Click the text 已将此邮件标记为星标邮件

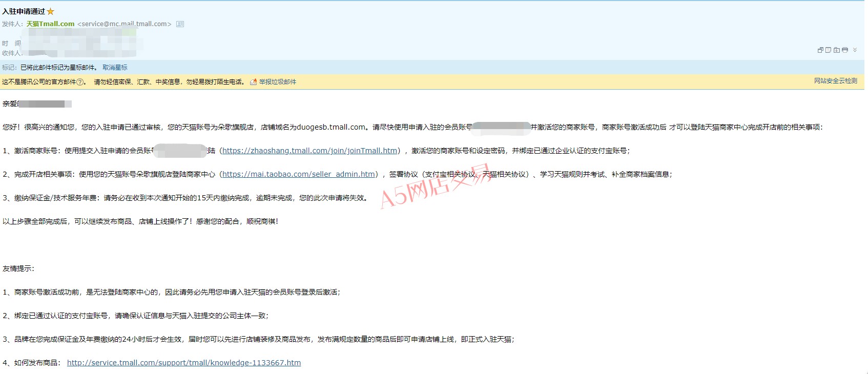[59, 68]
